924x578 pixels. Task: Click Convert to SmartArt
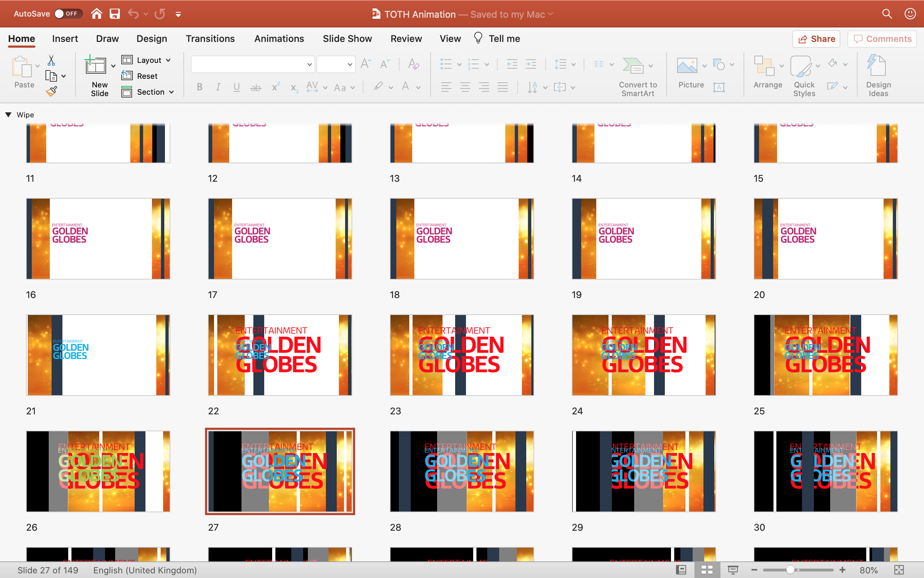(x=638, y=77)
